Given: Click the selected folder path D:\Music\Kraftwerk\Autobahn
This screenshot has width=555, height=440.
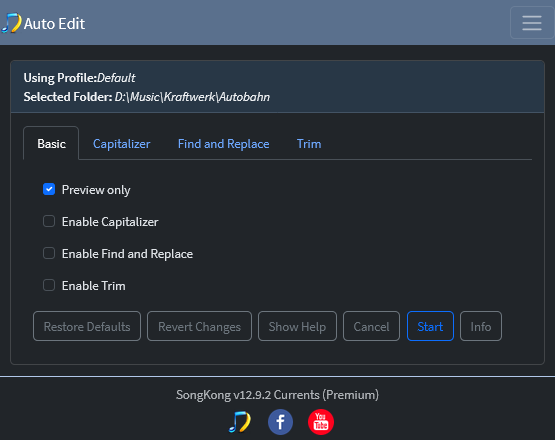Looking at the screenshot, I should click(192, 97).
